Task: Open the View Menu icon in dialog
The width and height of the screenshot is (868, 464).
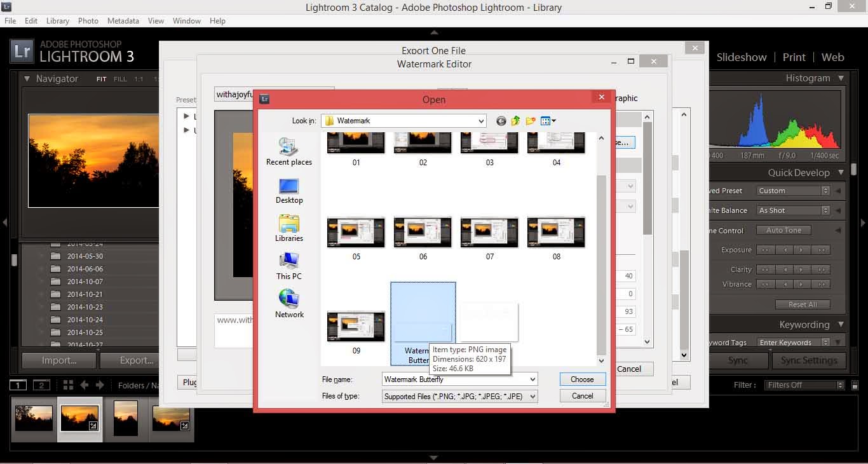Action: [x=548, y=121]
